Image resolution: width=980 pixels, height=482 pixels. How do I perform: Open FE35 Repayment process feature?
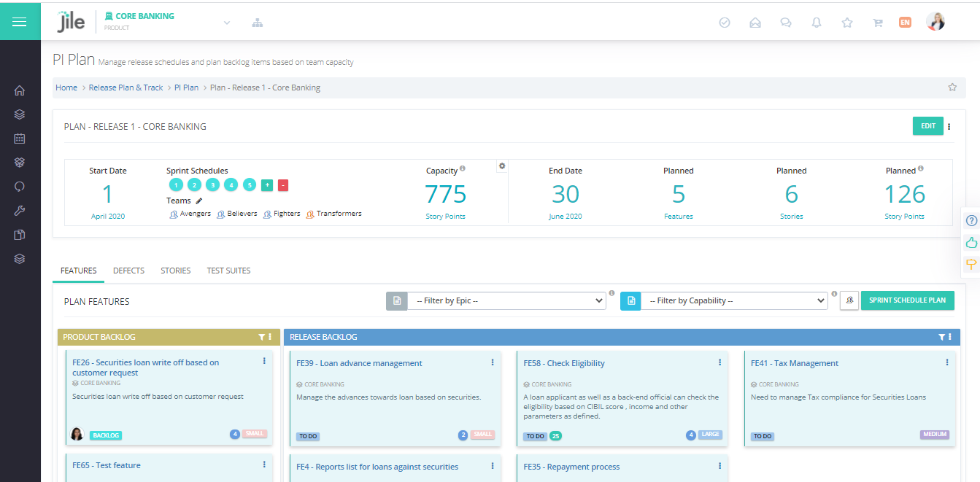pos(571,467)
